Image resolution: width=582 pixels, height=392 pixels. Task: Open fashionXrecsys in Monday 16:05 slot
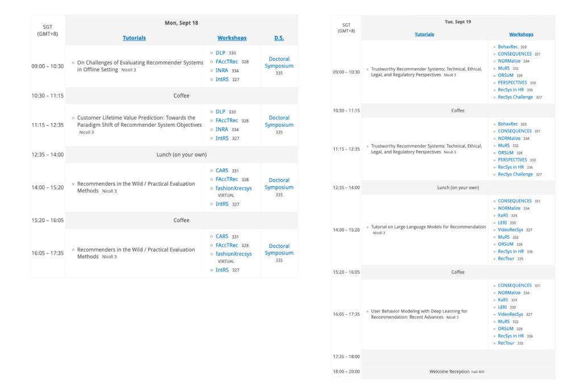point(234,254)
